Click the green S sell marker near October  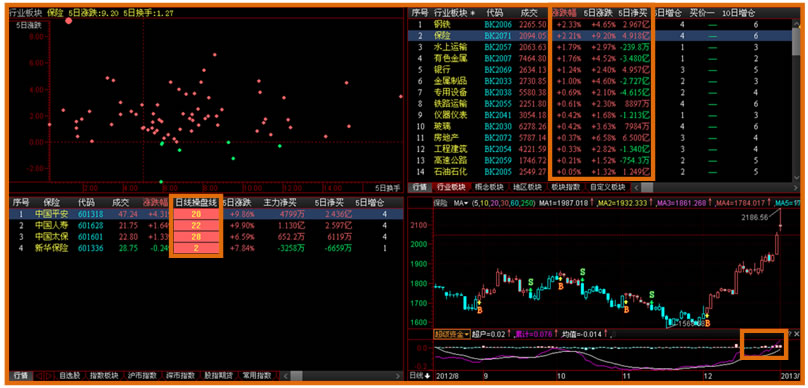pyautogui.click(x=582, y=272)
